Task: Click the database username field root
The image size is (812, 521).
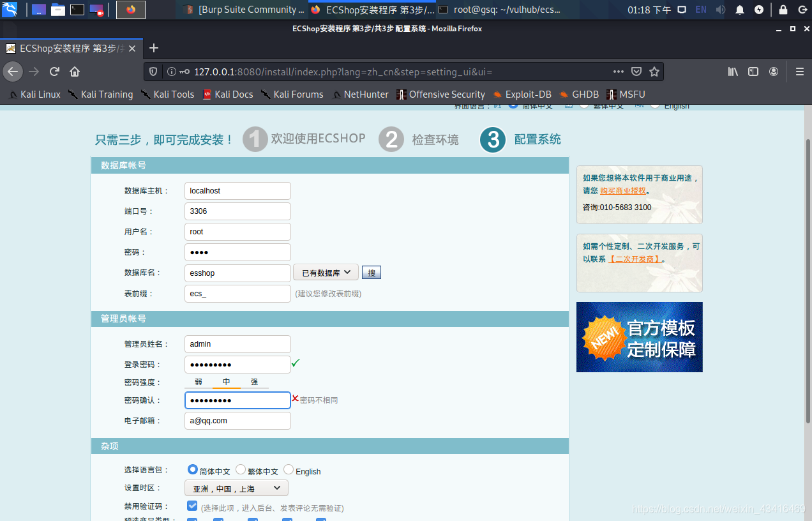Action: (237, 232)
